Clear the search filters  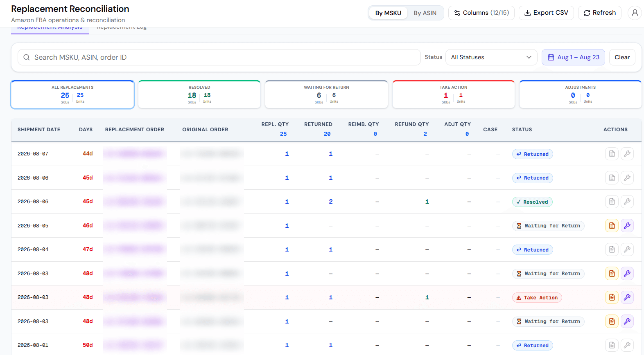coord(622,57)
